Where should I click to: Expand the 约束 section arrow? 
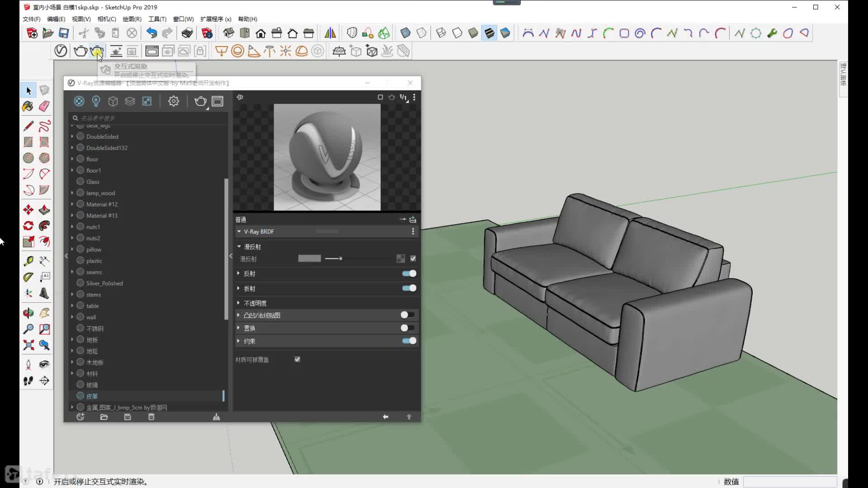click(239, 341)
